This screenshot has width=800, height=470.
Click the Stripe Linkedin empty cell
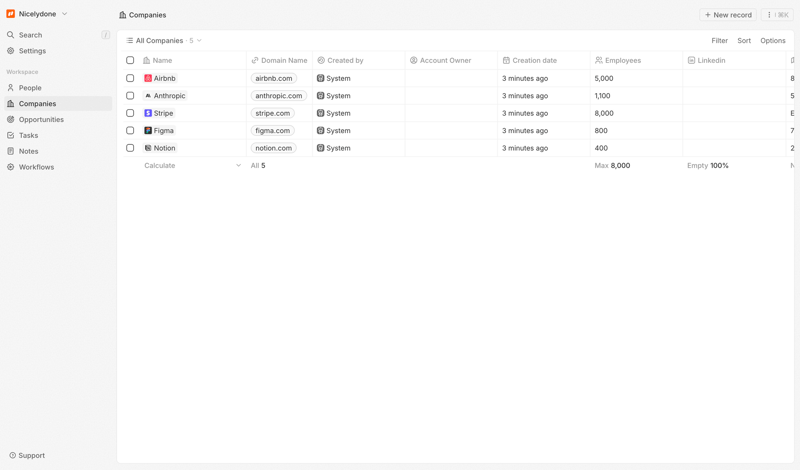click(x=734, y=113)
